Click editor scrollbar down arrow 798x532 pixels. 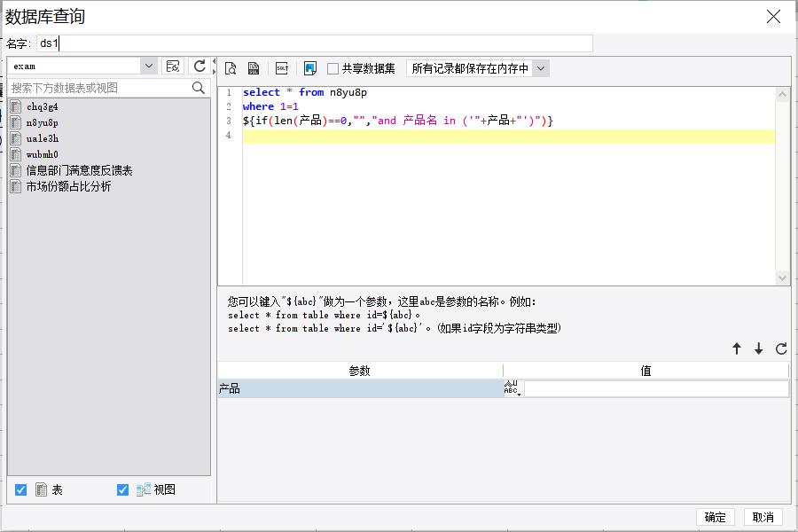pyautogui.click(x=782, y=278)
